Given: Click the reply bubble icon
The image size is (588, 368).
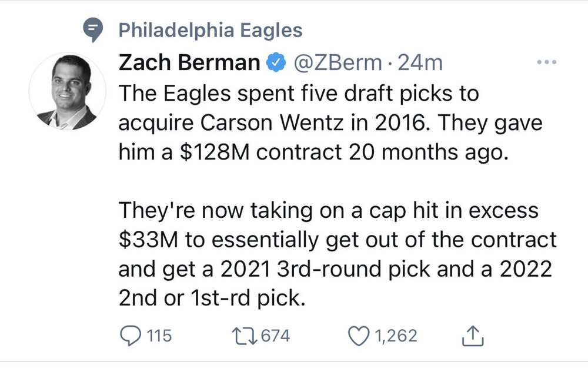Looking at the screenshot, I should click(129, 336).
